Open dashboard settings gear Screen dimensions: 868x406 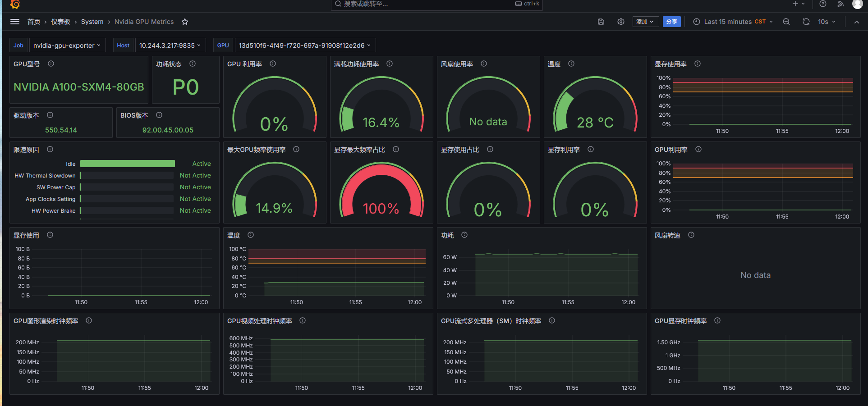click(x=621, y=22)
